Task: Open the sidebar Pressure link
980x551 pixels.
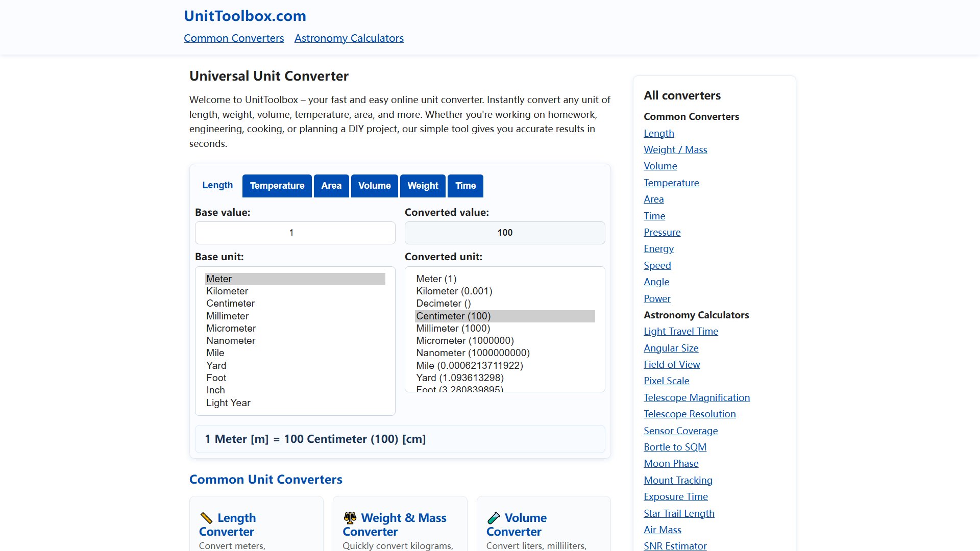Action: coord(662,233)
